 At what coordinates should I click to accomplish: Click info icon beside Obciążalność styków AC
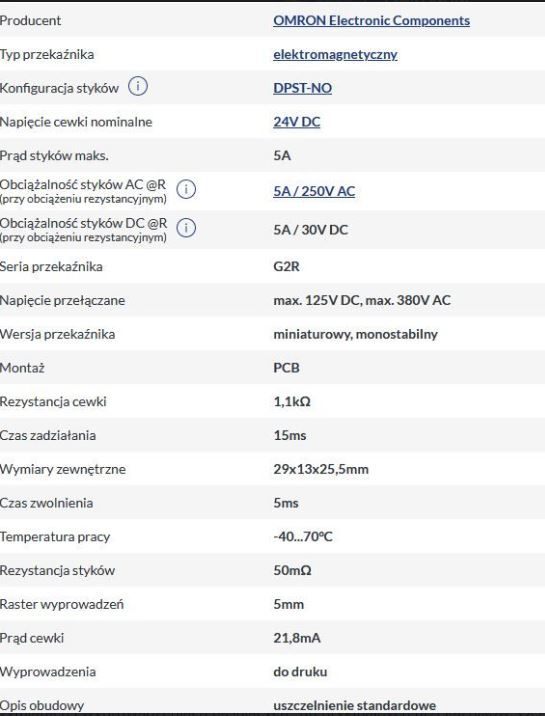click(x=186, y=189)
